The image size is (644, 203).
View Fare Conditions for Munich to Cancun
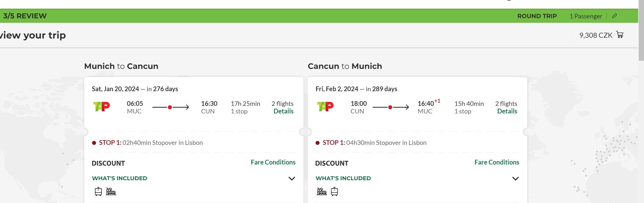273,162
